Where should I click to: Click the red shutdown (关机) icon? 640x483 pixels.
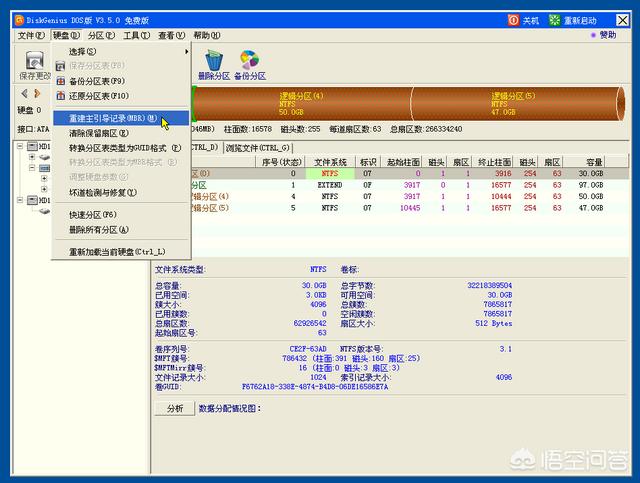[x=513, y=20]
